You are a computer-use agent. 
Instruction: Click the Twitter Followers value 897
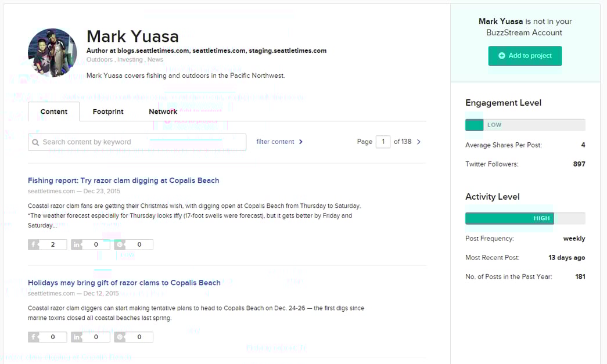[x=579, y=164]
